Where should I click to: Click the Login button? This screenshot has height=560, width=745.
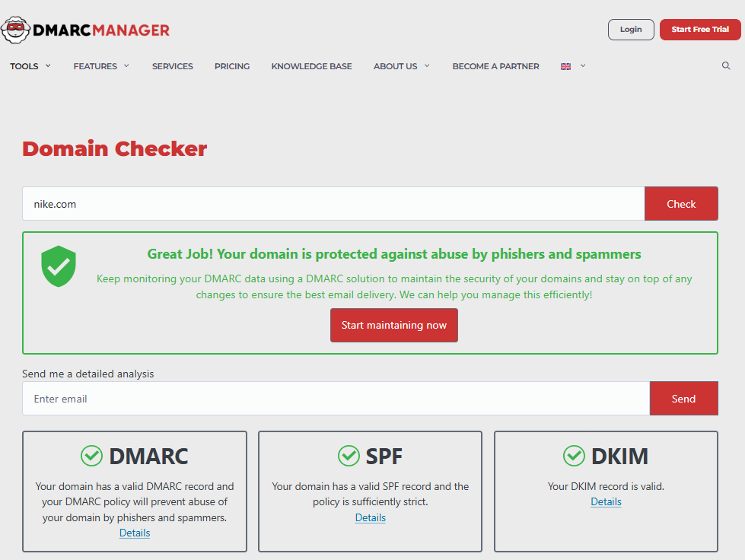631,30
